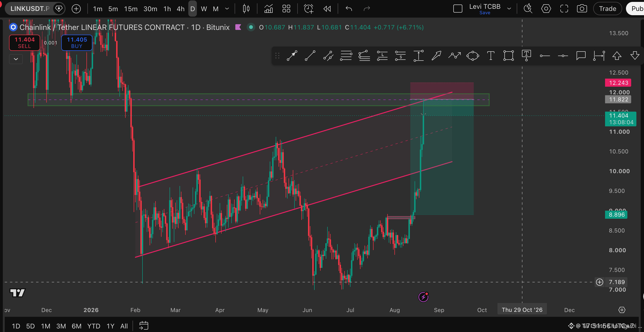Screen dimensions: 644x332
Task: Select the Arrow Mark Up tool
Action: [617, 56]
